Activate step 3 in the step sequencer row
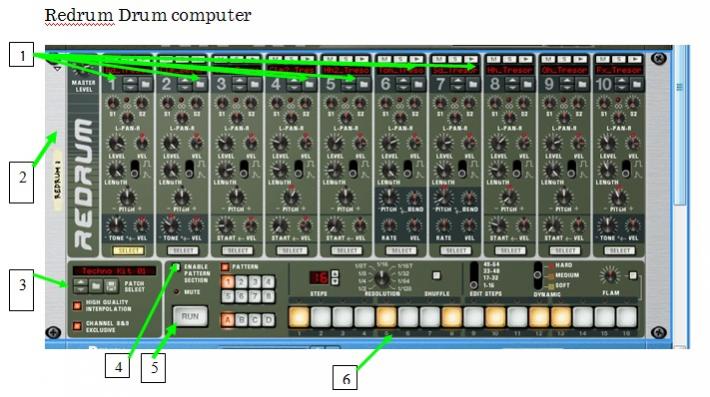The height and width of the screenshot is (397, 710). [343, 316]
